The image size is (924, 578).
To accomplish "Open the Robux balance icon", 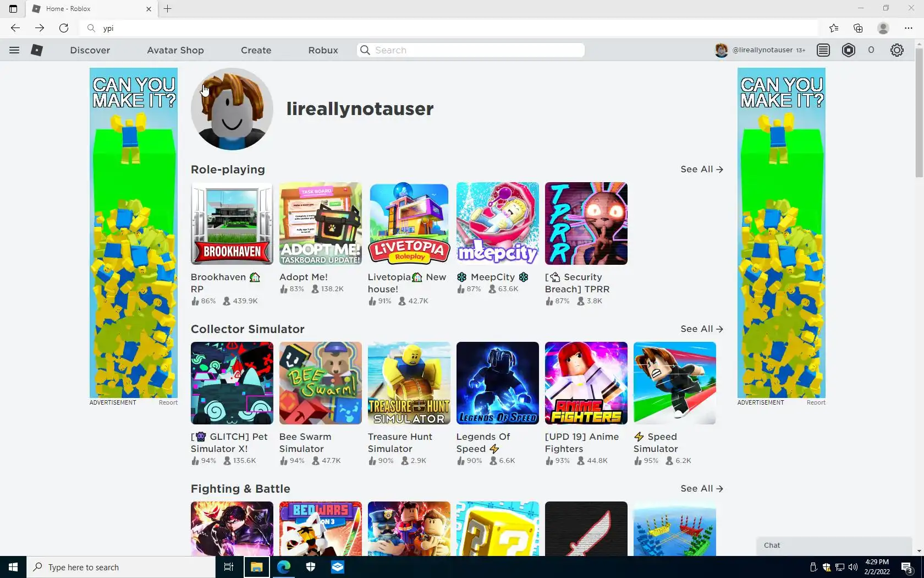I will [849, 50].
